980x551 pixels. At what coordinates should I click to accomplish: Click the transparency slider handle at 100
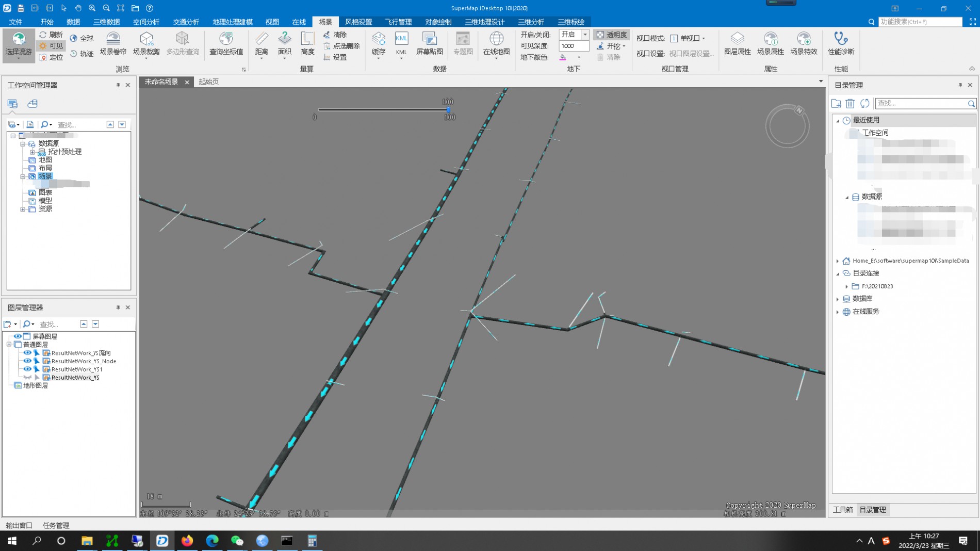pos(448,109)
